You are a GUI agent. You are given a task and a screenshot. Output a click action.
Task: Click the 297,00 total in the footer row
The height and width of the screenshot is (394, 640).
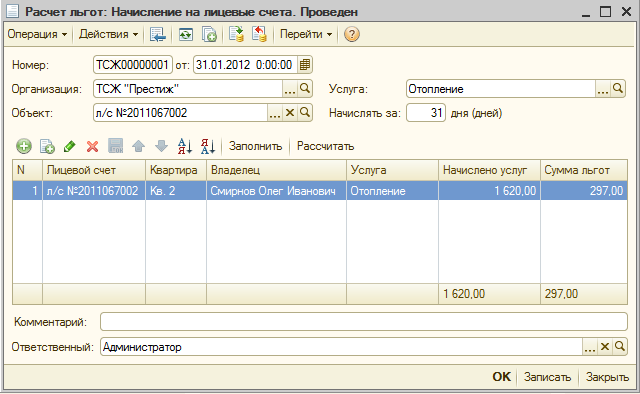(584, 294)
